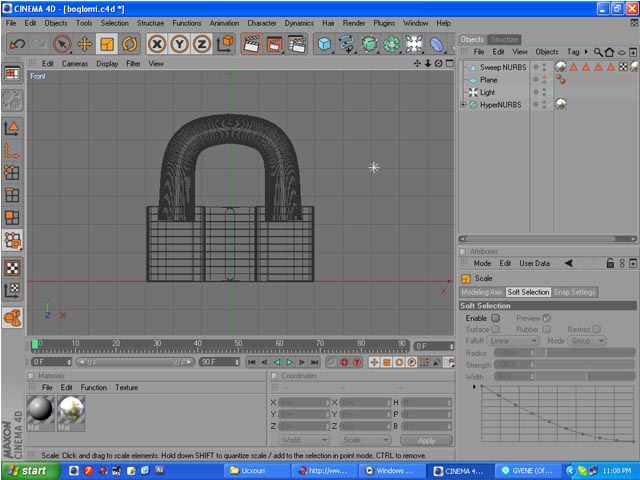
Task: Select the Move tool
Action: click(84, 44)
